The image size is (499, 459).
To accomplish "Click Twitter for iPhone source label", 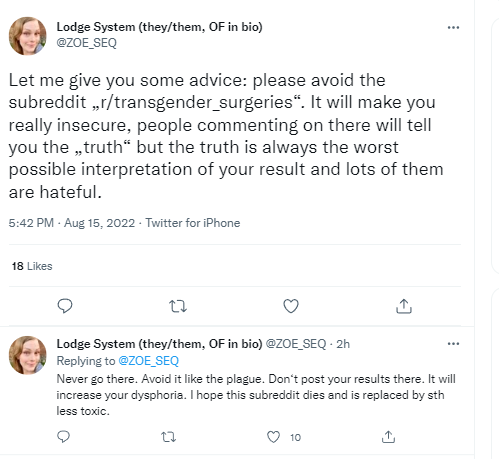I will click(x=193, y=223).
